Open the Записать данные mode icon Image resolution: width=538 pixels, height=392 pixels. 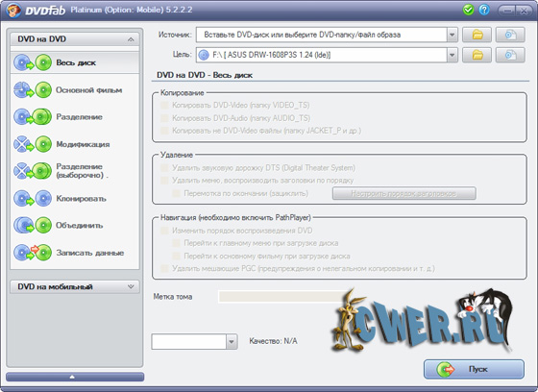click(x=33, y=253)
